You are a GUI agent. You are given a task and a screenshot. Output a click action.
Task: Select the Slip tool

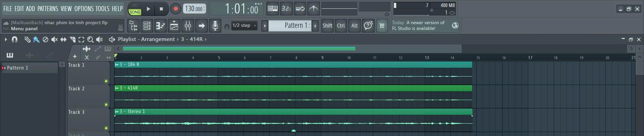click(x=63, y=40)
